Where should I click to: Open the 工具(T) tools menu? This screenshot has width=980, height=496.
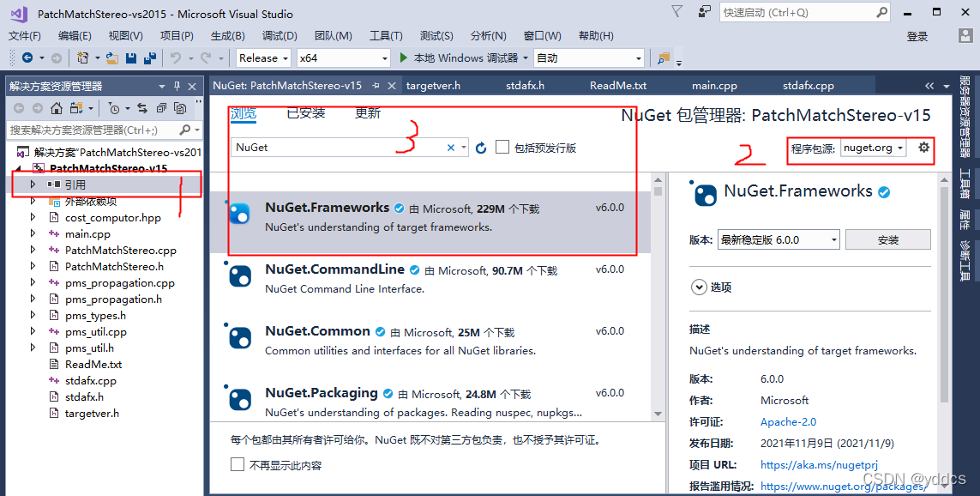[386, 36]
